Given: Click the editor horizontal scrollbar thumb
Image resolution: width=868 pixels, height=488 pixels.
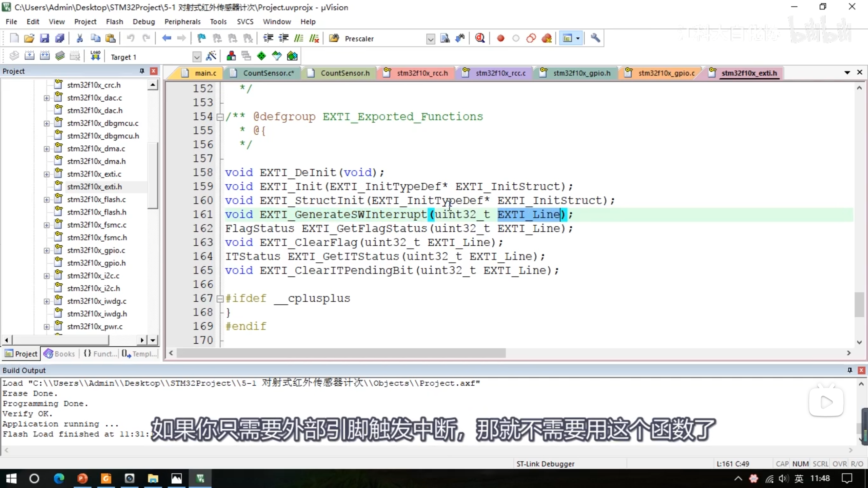Looking at the screenshot, I should point(341,353).
